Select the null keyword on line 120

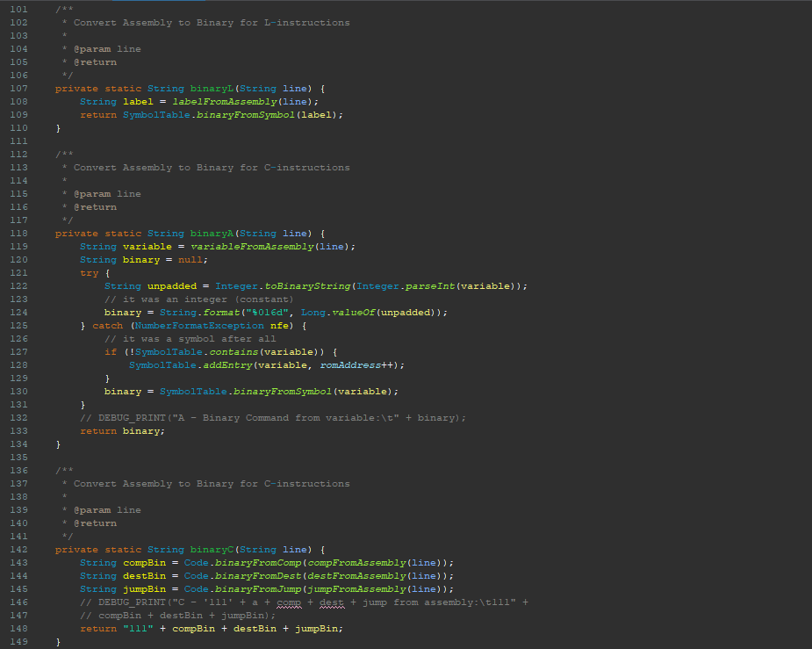pos(190,259)
